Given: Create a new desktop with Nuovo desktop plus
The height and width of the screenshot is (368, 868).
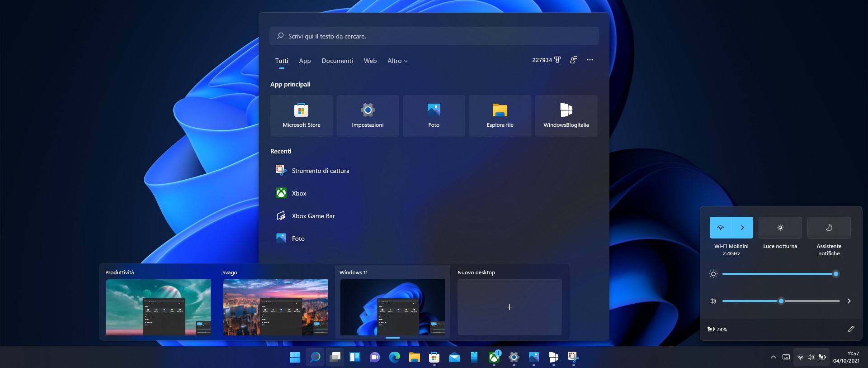Looking at the screenshot, I should coord(509,307).
